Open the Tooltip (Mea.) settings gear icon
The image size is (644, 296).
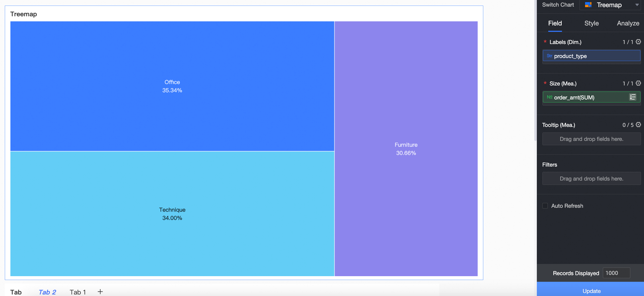pos(638,125)
